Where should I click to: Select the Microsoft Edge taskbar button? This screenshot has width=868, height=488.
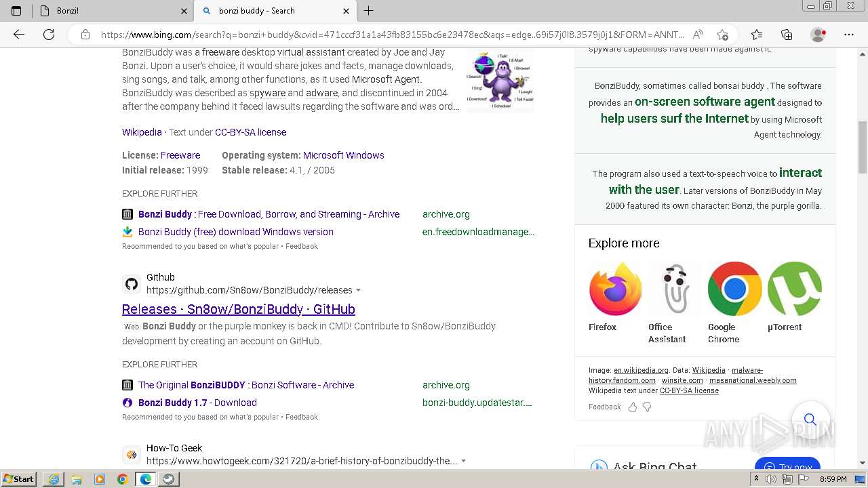146,479
